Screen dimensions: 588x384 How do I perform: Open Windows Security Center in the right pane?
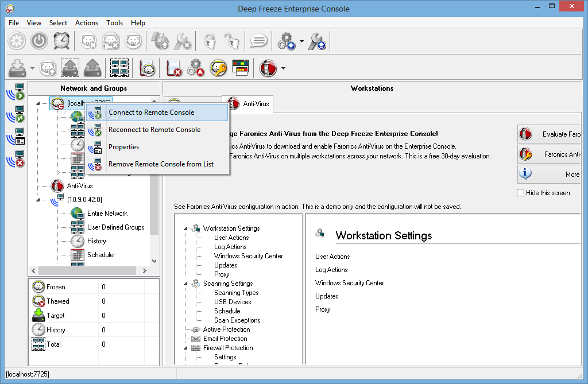350,283
